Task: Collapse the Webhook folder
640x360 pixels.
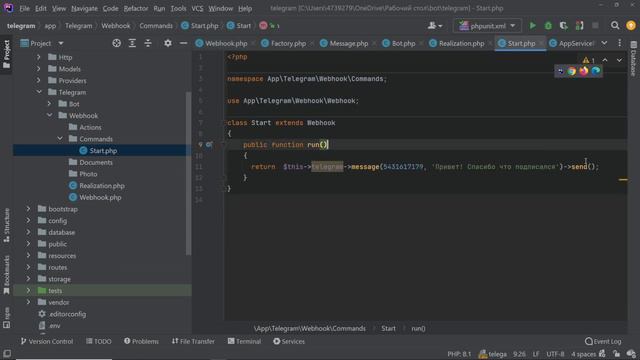Action: tap(49, 116)
